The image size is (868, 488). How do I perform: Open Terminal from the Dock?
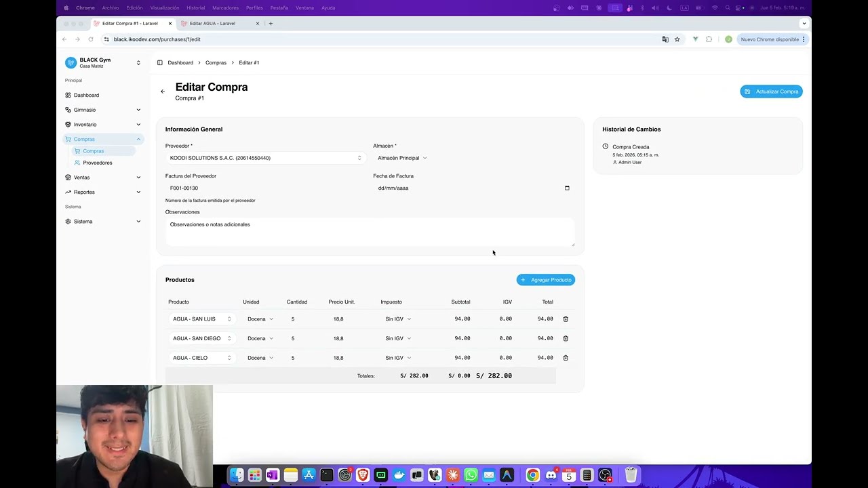327,475
